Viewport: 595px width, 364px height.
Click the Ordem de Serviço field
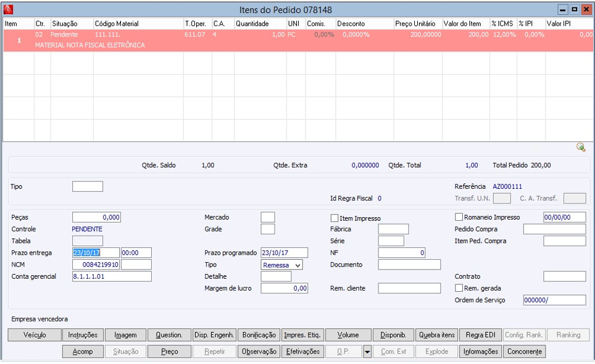[x=555, y=300]
